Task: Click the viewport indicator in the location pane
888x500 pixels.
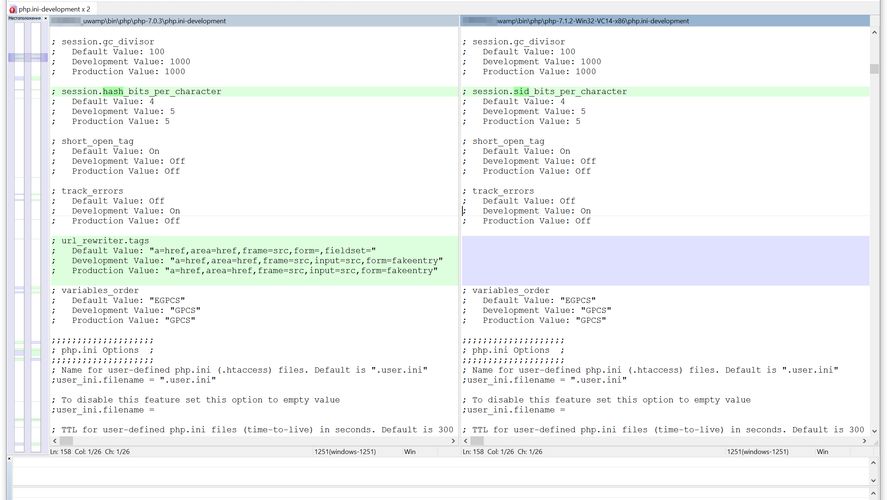Action: click(27, 59)
